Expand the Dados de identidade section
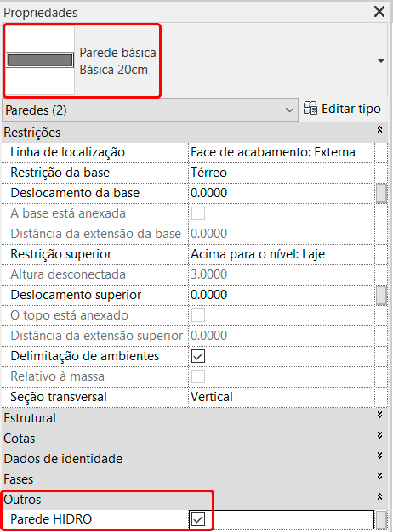This screenshot has height=532, width=393. (379, 456)
